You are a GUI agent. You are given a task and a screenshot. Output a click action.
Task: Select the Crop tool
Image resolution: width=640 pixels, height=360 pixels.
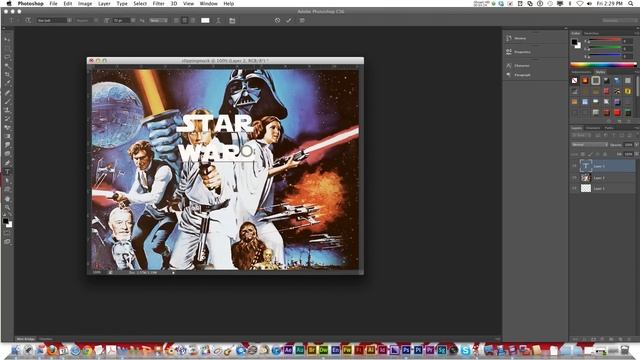pos(7,75)
